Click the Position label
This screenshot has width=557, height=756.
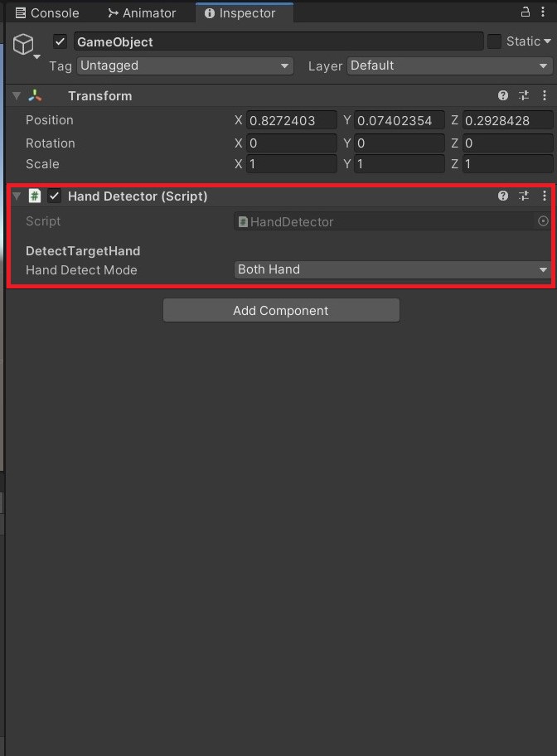coord(50,120)
